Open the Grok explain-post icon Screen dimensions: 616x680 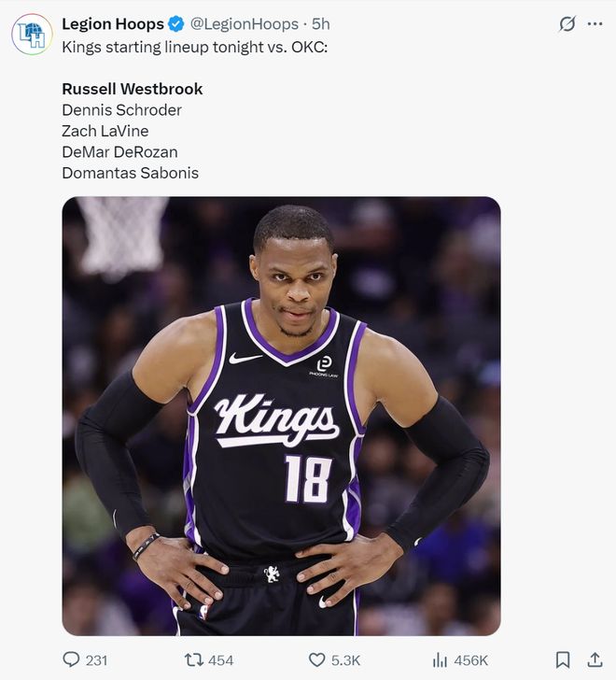click(x=567, y=23)
